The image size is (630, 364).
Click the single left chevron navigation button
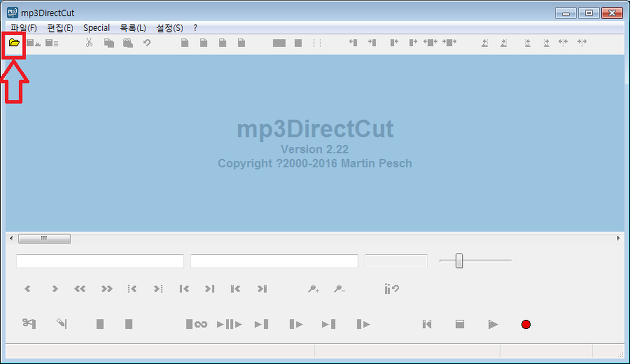click(27, 288)
